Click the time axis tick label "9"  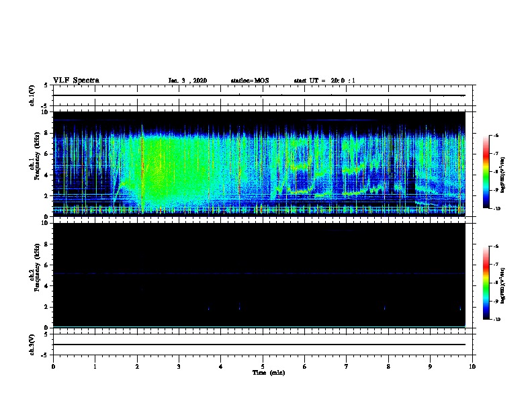(430, 367)
